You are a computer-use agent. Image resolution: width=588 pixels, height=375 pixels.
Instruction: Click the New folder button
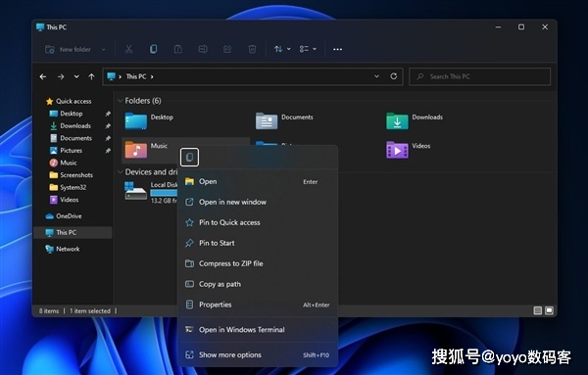pyautogui.click(x=68, y=49)
